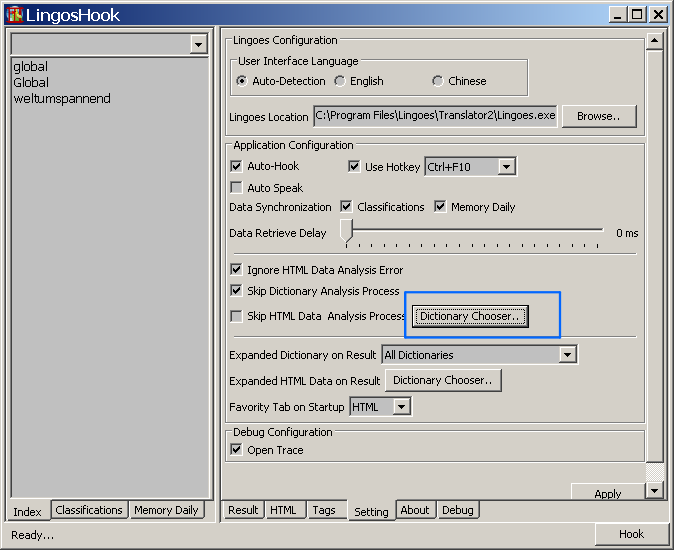Open the Ctrl+F10 hotkey dropdown
674x550 pixels.
[x=506, y=166]
